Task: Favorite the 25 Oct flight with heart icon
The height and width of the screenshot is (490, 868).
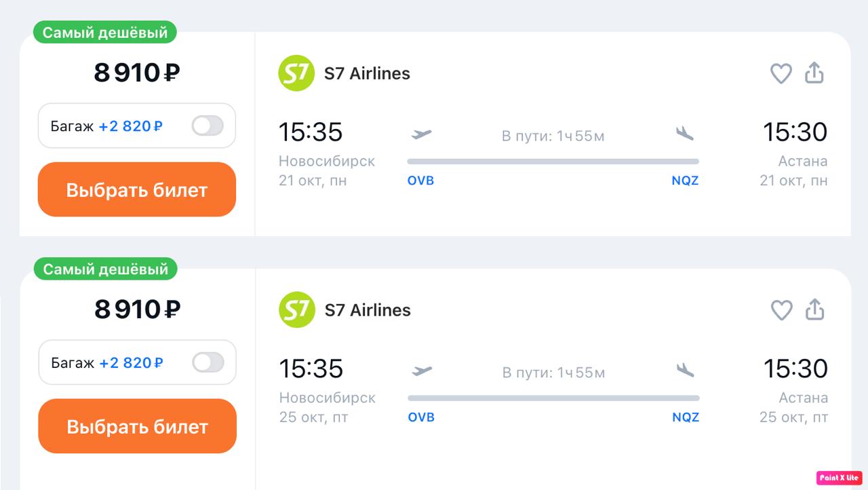Action: click(x=781, y=310)
